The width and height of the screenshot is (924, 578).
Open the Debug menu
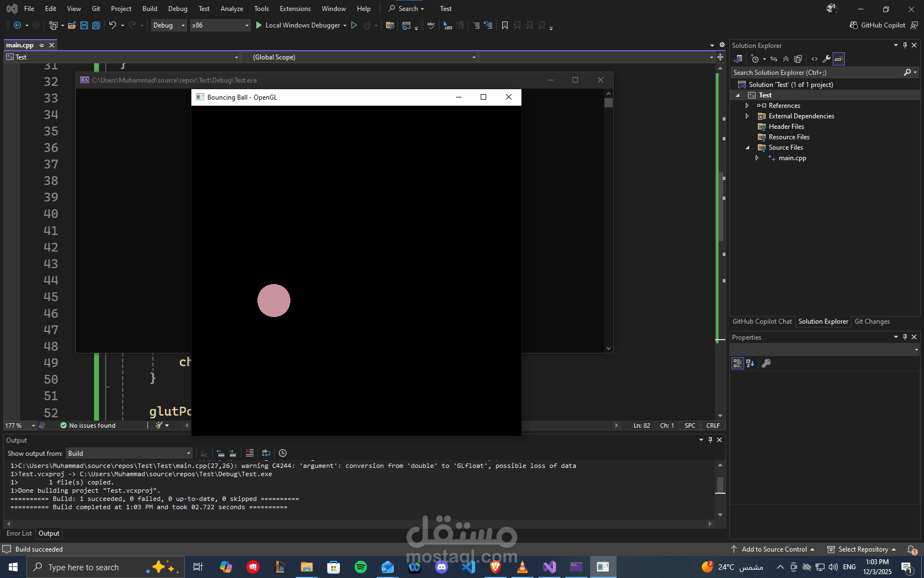(x=178, y=9)
